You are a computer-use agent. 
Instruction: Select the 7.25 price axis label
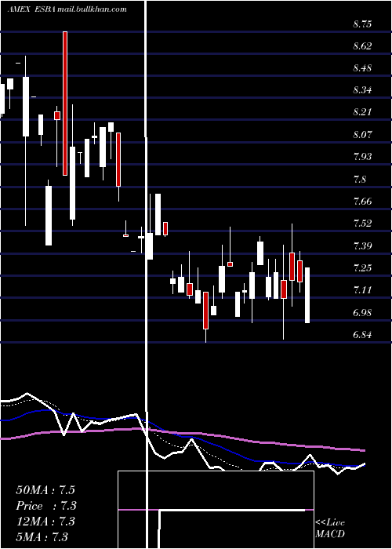click(362, 268)
